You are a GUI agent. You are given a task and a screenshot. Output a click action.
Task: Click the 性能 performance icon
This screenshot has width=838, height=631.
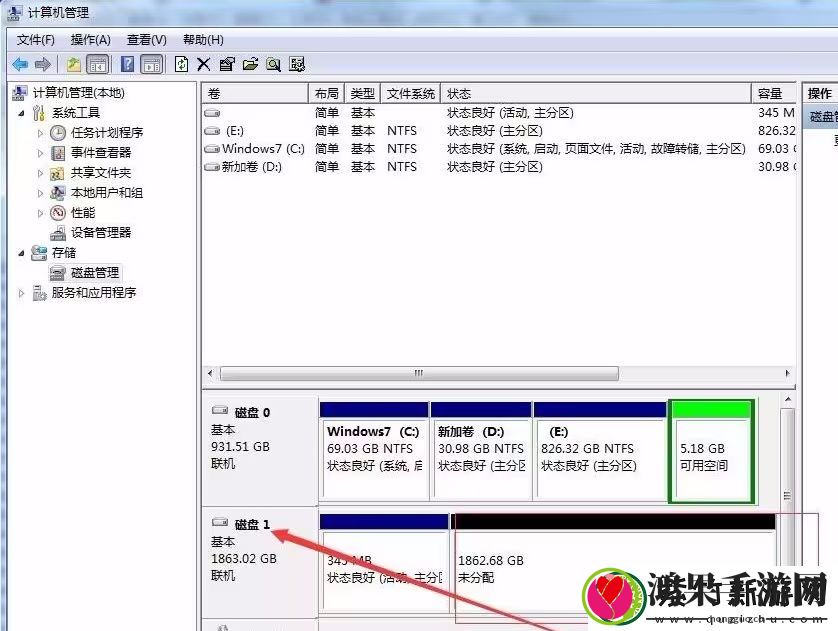(x=58, y=213)
